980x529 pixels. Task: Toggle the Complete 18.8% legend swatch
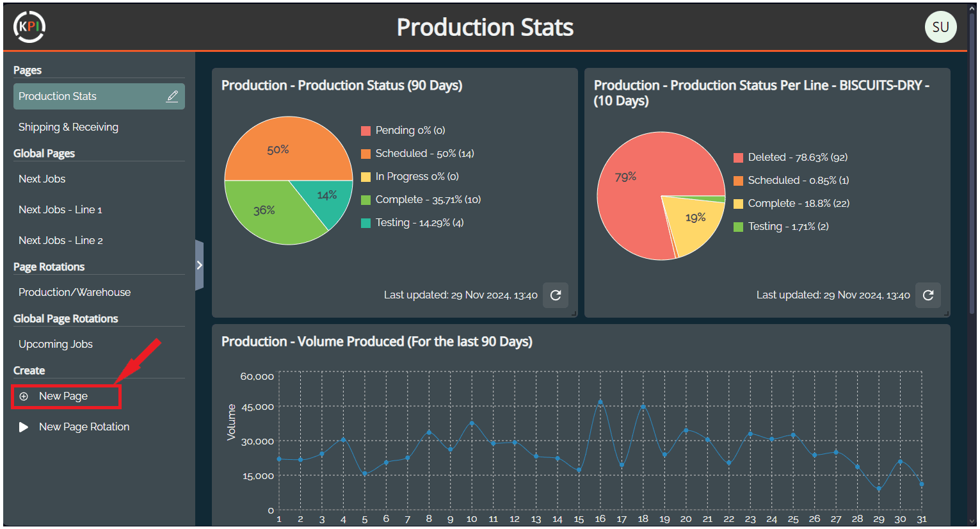[x=739, y=204]
